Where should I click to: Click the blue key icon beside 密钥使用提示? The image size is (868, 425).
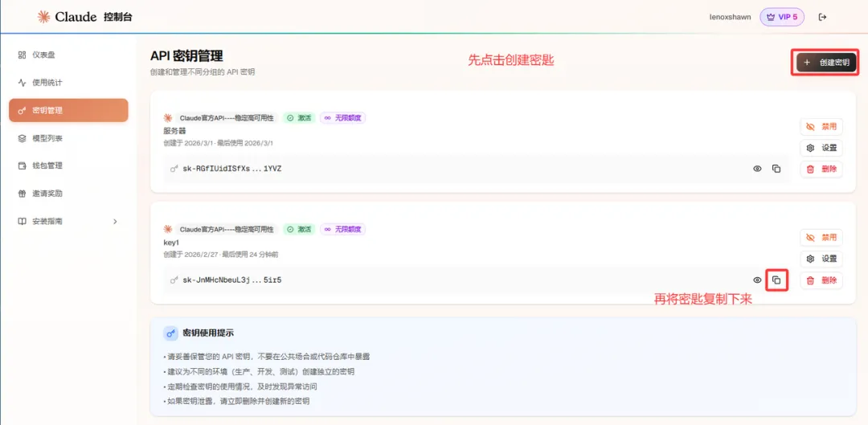pos(170,333)
